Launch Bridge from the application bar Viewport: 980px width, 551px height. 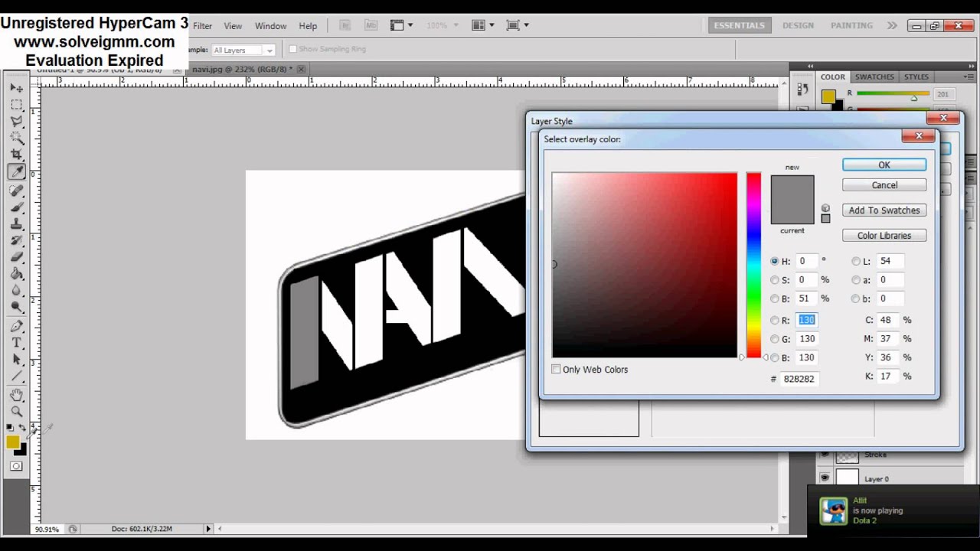[346, 25]
